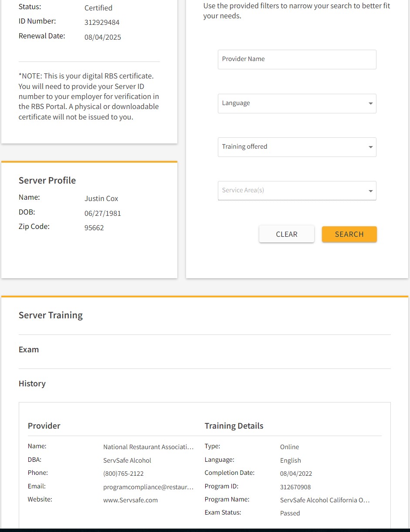Open the Language dropdown
This screenshot has height=532, width=410.
coord(297,103)
